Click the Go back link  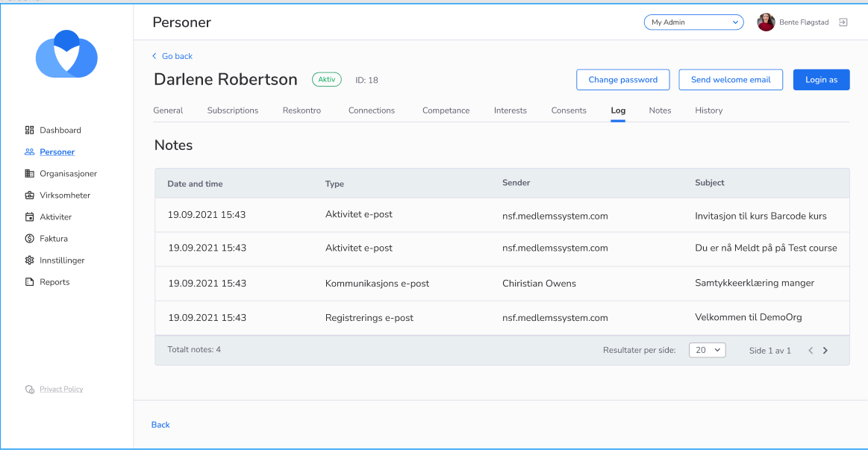coord(177,56)
